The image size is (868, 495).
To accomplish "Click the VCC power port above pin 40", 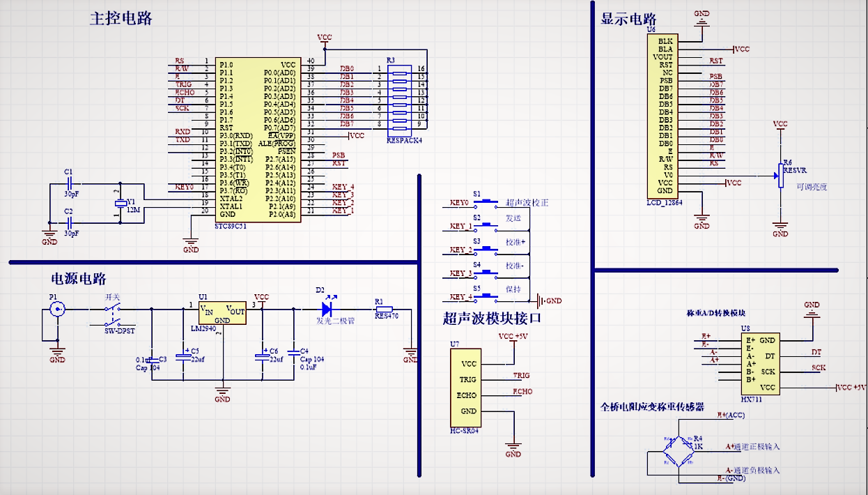I will 325,39.
